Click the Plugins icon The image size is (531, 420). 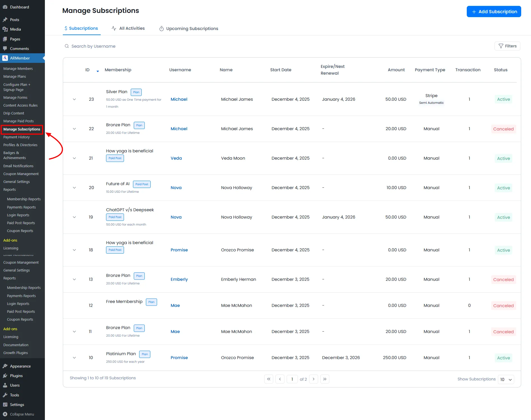(5, 376)
